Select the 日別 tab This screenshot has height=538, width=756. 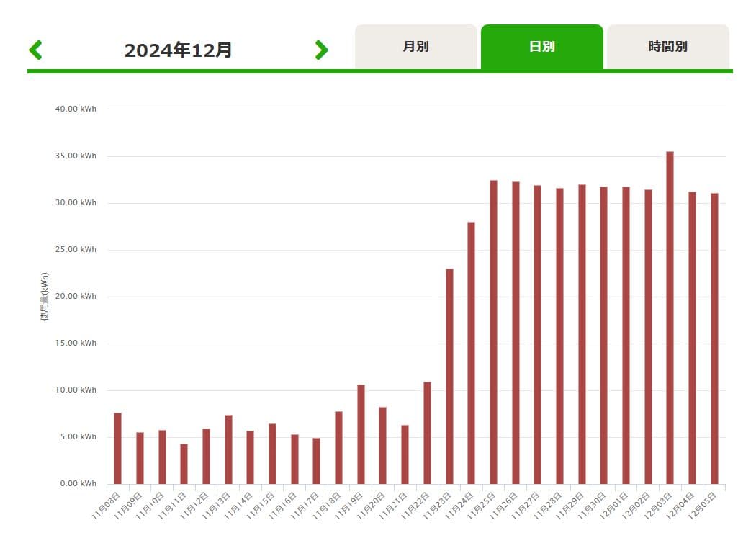click(541, 47)
